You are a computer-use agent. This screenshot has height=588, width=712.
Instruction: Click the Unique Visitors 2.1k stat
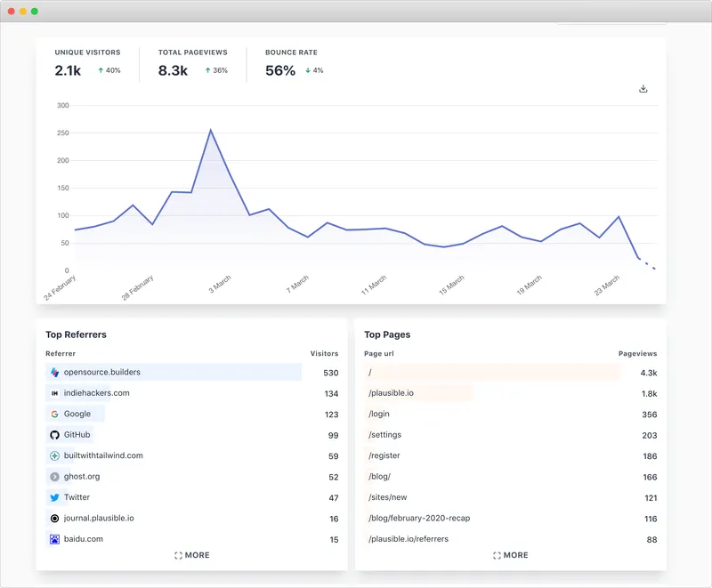pos(68,71)
